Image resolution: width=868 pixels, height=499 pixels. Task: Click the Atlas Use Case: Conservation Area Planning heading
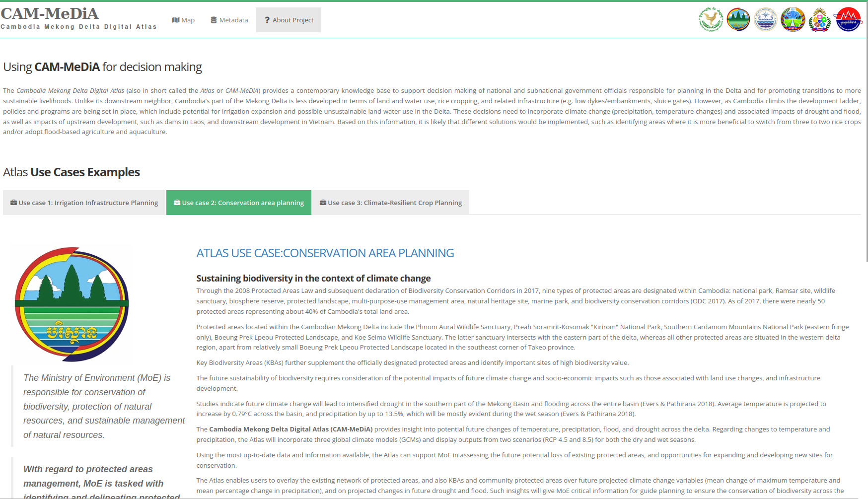point(325,253)
